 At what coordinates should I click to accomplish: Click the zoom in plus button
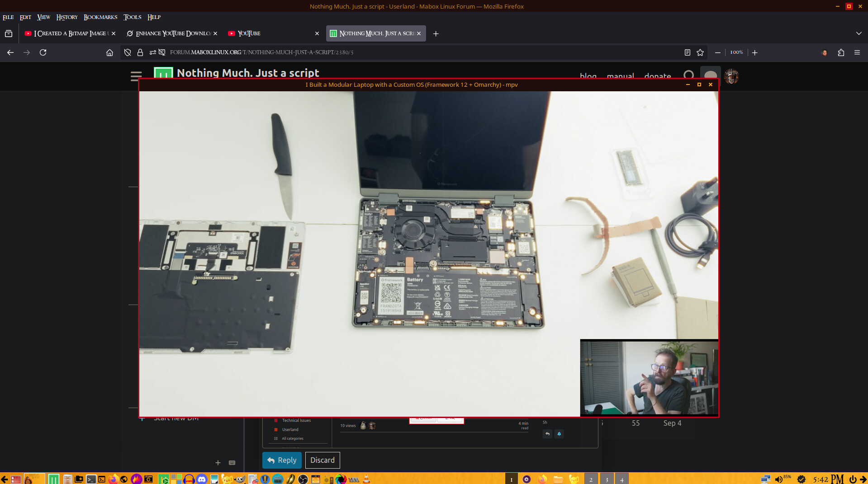[754, 52]
